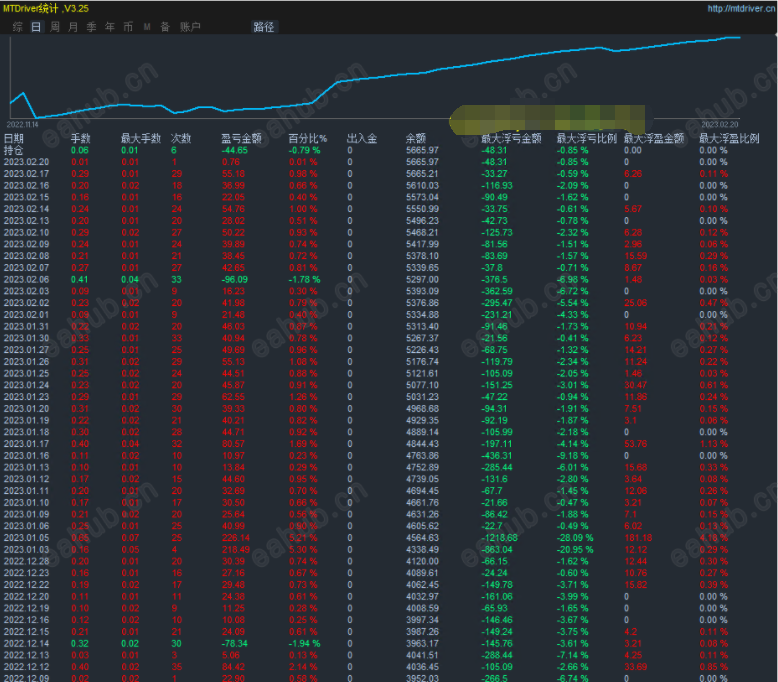Click the 3963.17 balance value
The width and height of the screenshot is (778, 682).
pos(422,644)
